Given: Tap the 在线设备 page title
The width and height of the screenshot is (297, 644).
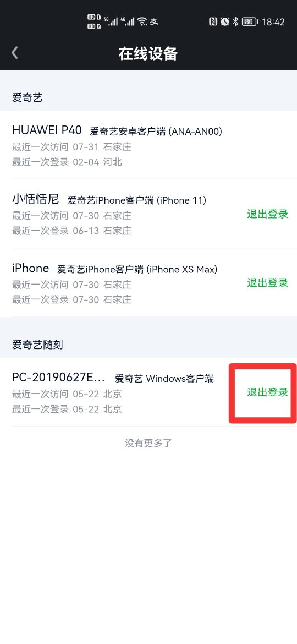Looking at the screenshot, I should [148, 53].
